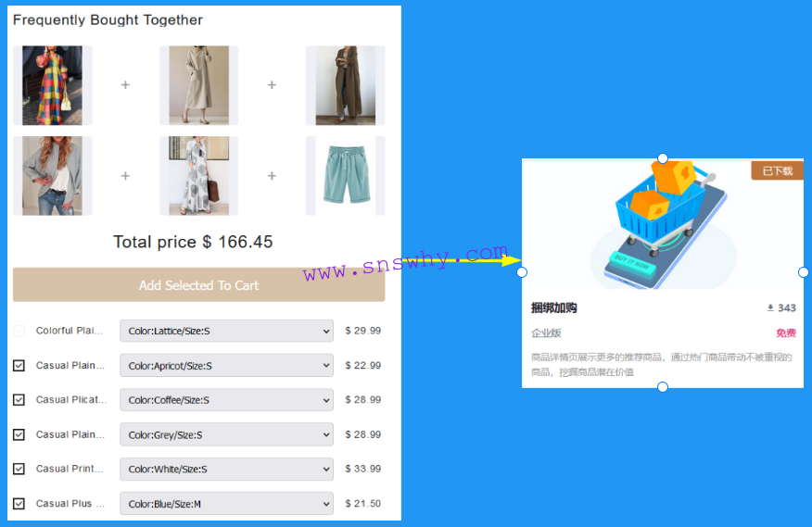The width and height of the screenshot is (812, 527).
Task: Open the Color:Lattice/Size:S variant dropdown
Action: (x=226, y=331)
